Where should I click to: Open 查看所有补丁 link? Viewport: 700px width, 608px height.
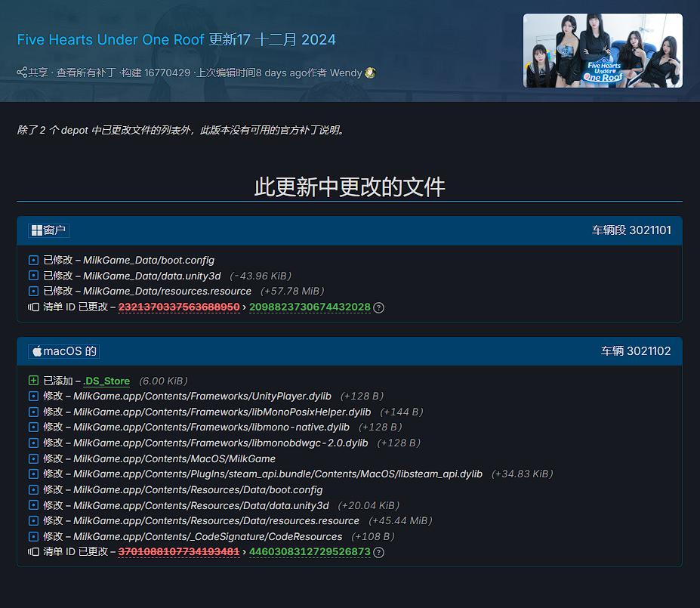(86, 73)
